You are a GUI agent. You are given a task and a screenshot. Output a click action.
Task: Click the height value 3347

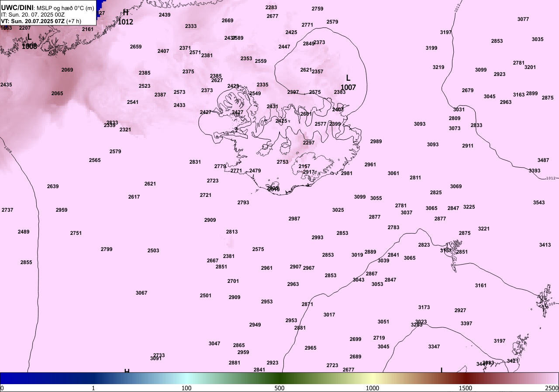click(434, 347)
